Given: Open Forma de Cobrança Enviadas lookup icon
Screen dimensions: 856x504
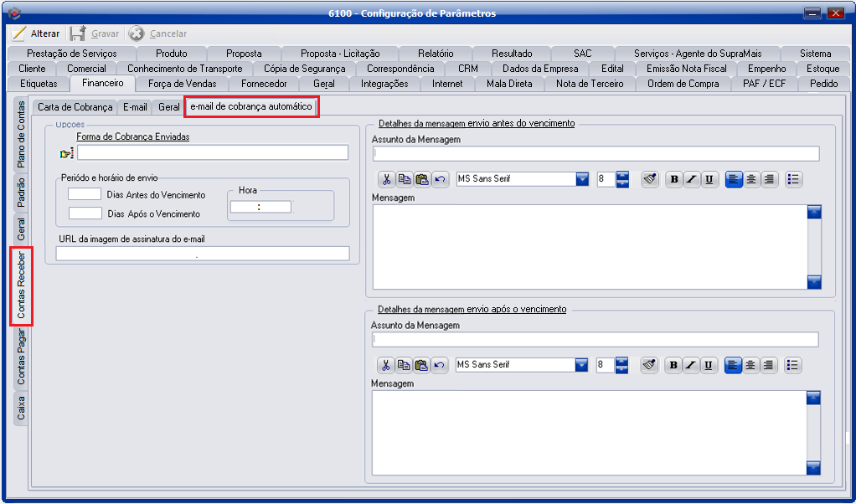Looking at the screenshot, I should (67, 152).
